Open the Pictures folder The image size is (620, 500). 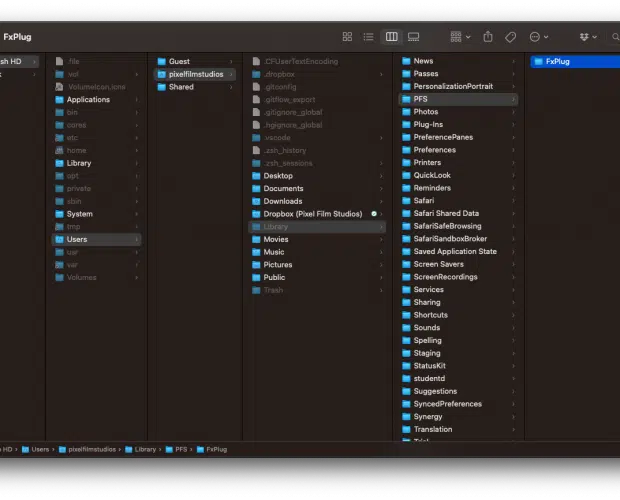pos(318,264)
